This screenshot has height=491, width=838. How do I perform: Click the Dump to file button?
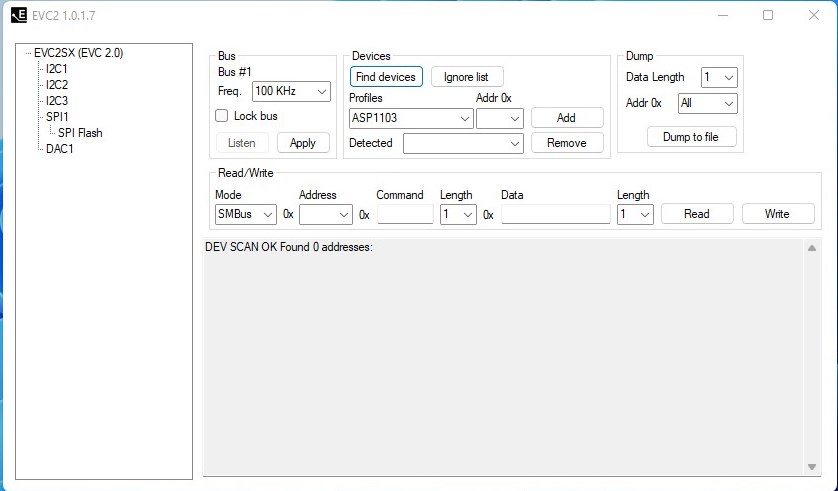click(691, 137)
